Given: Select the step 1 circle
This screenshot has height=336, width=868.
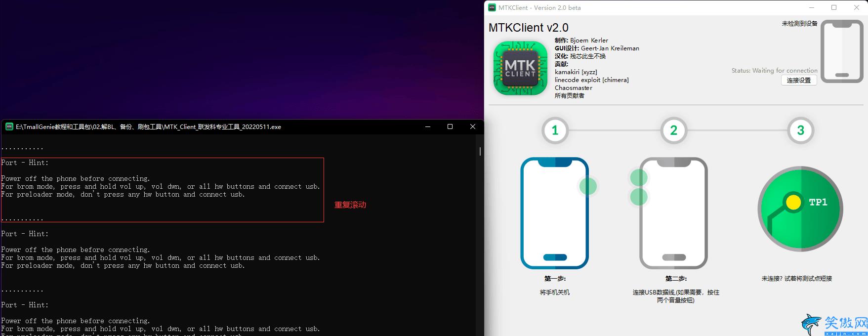Looking at the screenshot, I should 555,130.
